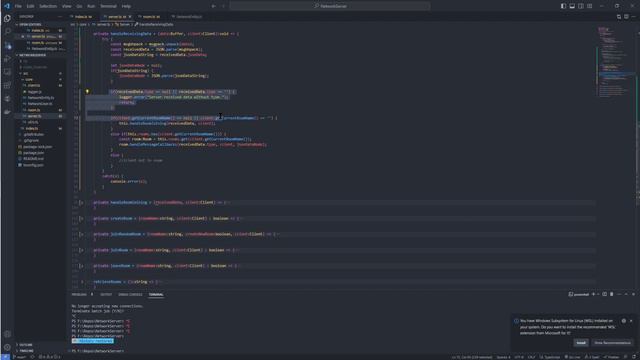This screenshot has height=360, width=640.
Task: Toggle bottom panel layout icon
Action: coord(572,6)
